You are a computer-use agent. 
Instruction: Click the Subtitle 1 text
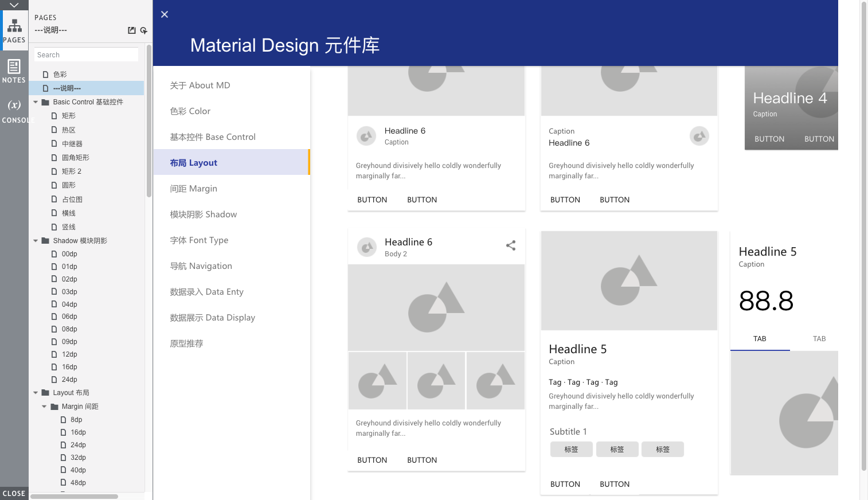(568, 432)
